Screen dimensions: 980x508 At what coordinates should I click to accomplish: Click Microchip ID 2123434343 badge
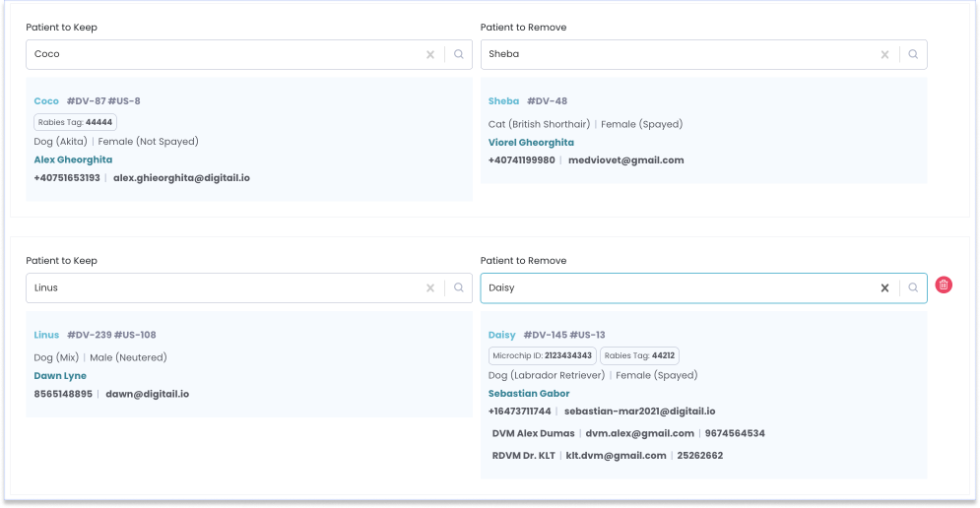[x=542, y=355]
